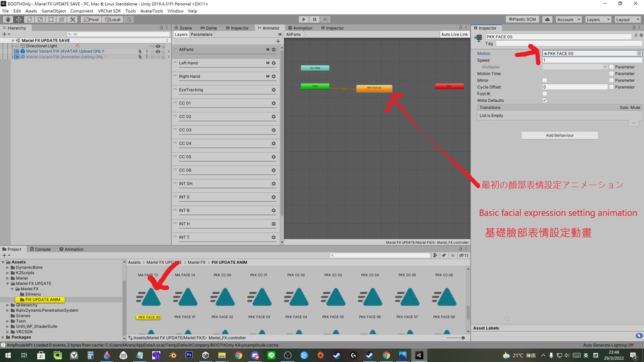Toggle the Auto Live Link button
This screenshot has height=362, width=644.
pyautogui.click(x=454, y=35)
